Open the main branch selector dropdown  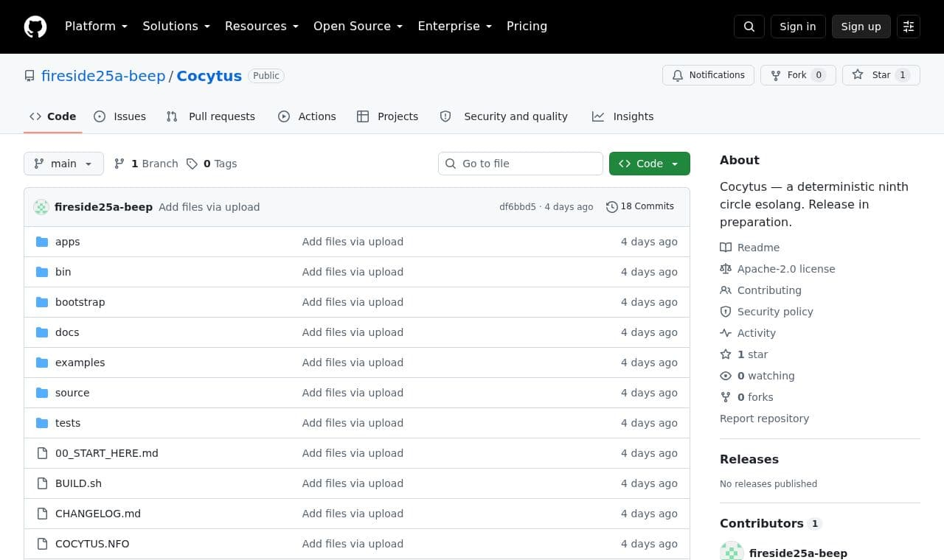coord(63,164)
